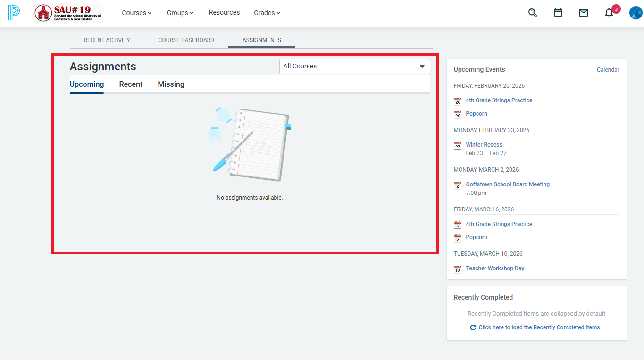Select the Recent assignments tab
This screenshot has width=644, height=360.
click(131, 84)
